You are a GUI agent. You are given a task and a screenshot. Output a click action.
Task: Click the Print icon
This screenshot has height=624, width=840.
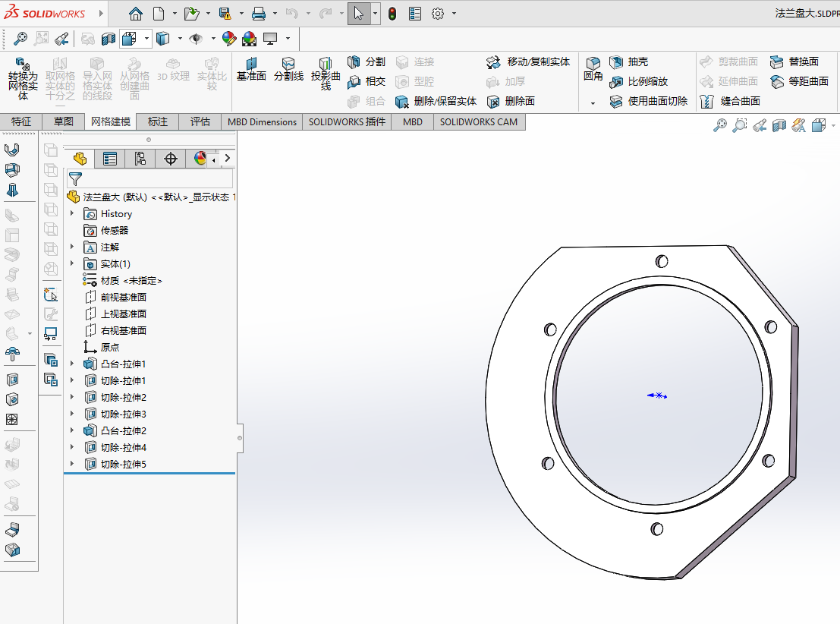coord(259,14)
